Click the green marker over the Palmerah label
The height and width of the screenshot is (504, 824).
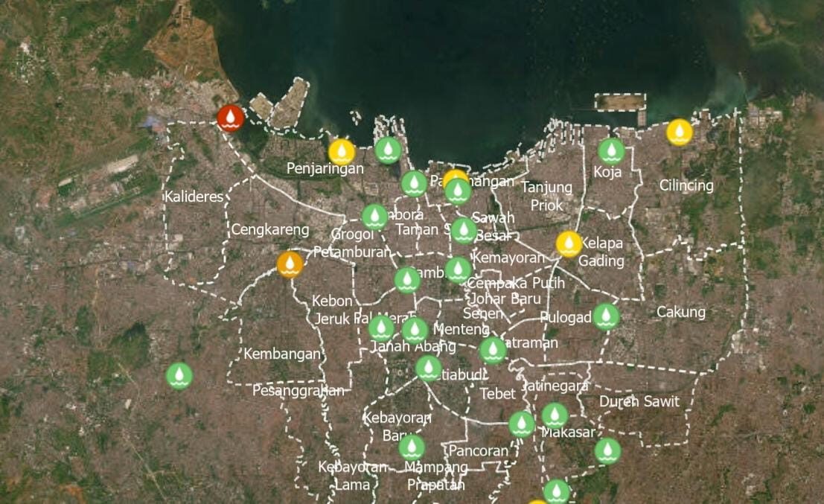click(x=382, y=329)
